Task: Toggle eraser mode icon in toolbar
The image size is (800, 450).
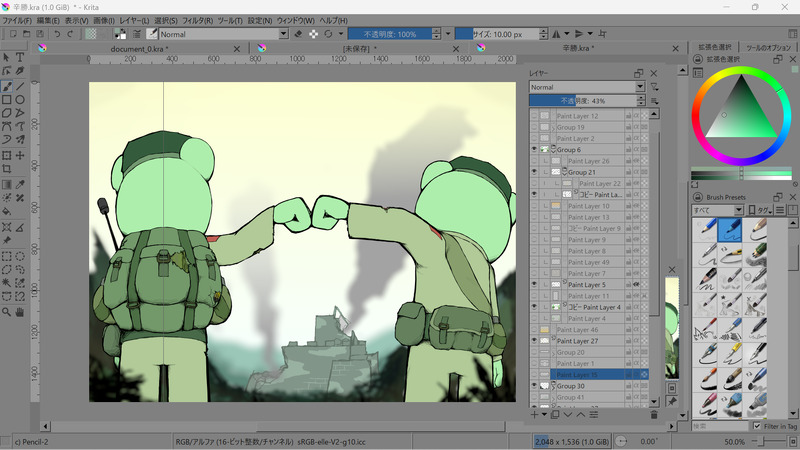Action: [297, 34]
